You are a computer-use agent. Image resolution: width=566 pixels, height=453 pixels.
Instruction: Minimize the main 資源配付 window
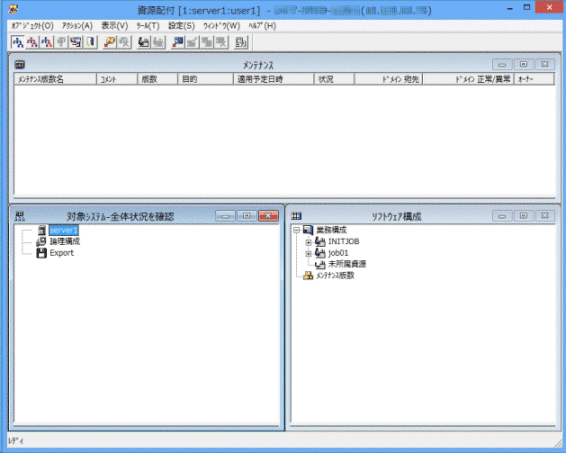510,8
